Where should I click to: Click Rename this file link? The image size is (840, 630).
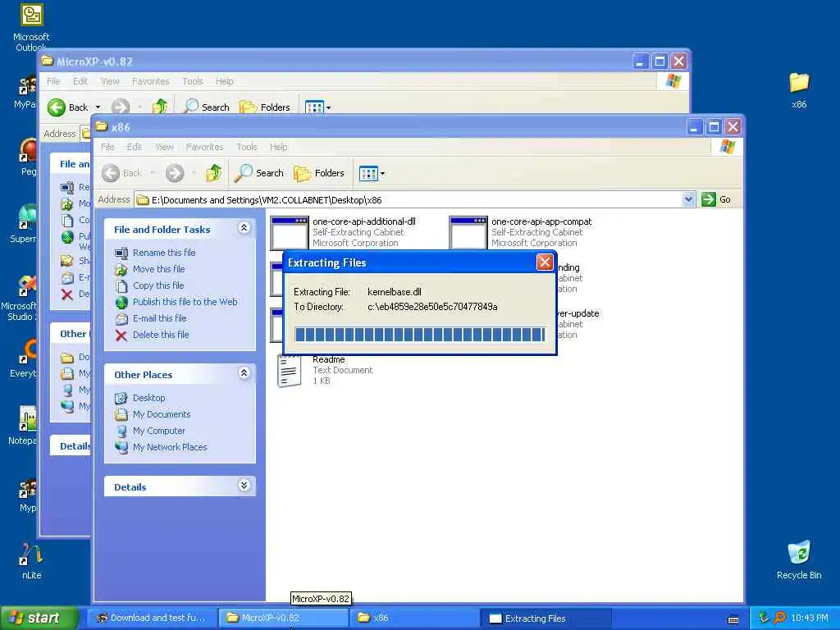click(164, 253)
